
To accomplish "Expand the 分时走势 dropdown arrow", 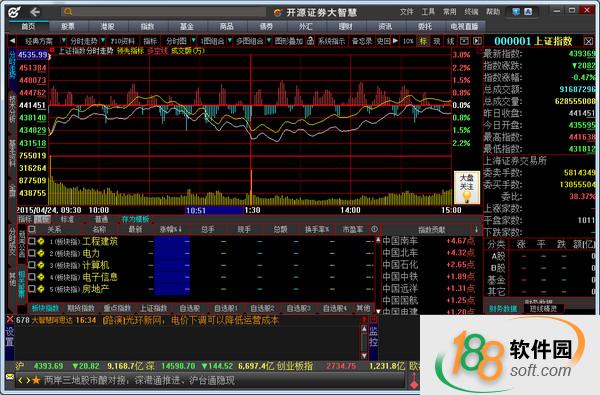I will click(103, 40).
